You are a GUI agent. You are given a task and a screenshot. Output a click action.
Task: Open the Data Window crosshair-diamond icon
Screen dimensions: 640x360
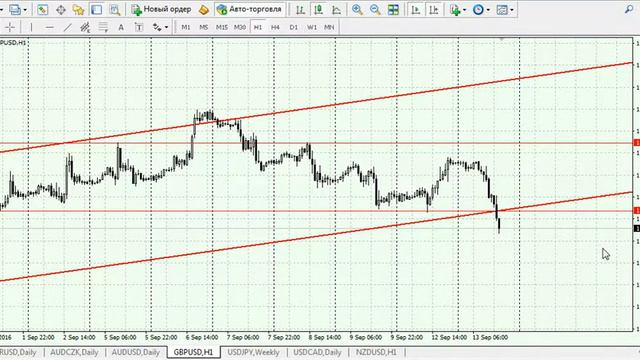61,9
